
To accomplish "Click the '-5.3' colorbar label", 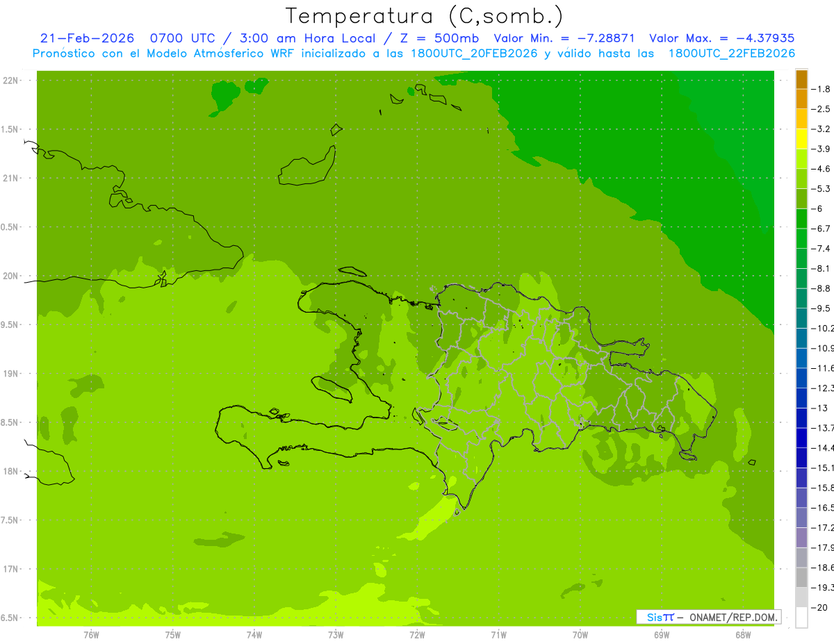I will tap(821, 188).
